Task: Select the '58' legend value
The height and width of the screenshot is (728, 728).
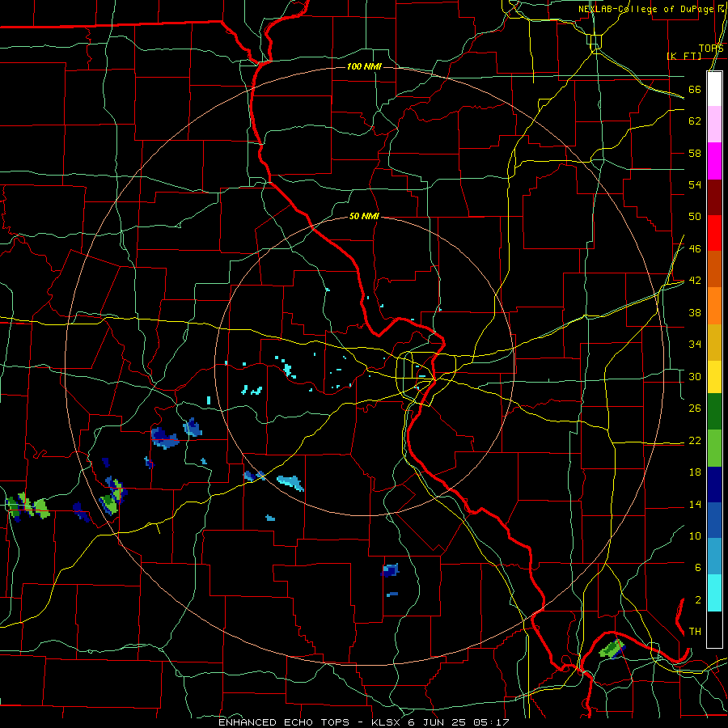Action: click(695, 153)
